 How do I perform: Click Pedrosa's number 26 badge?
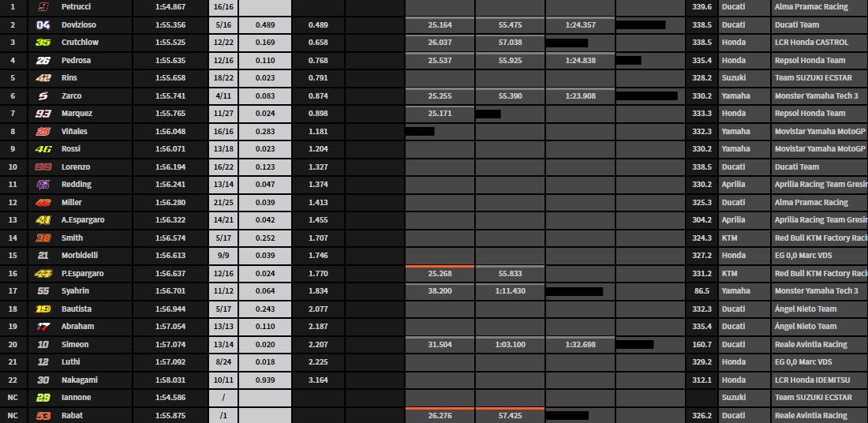click(x=43, y=60)
